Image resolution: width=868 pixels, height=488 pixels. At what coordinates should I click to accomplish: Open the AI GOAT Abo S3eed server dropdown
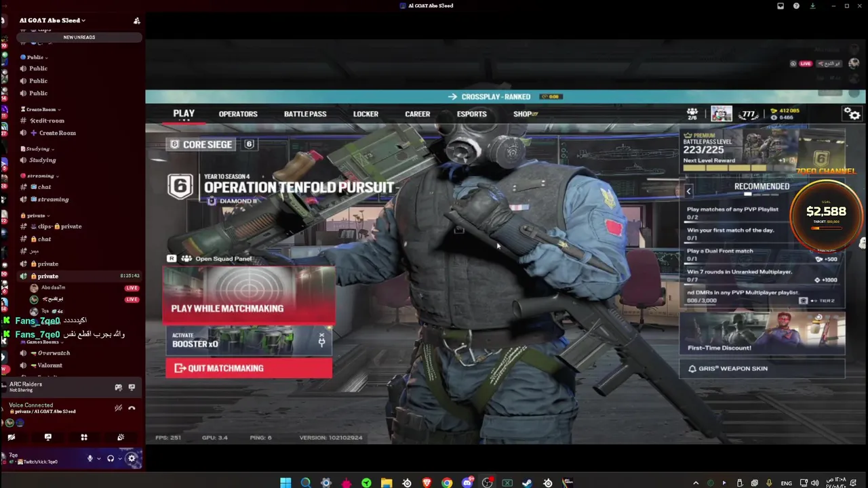point(53,20)
